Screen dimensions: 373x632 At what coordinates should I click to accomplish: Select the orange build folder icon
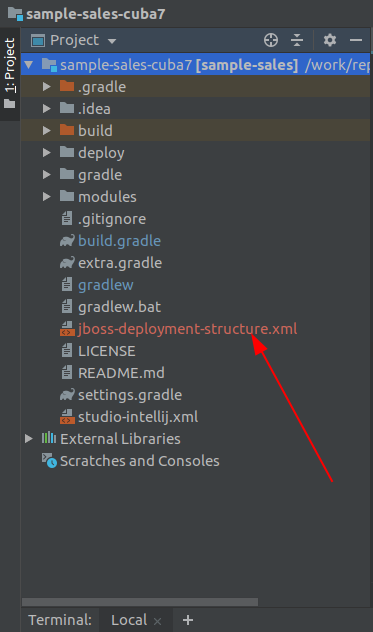coord(67,130)
